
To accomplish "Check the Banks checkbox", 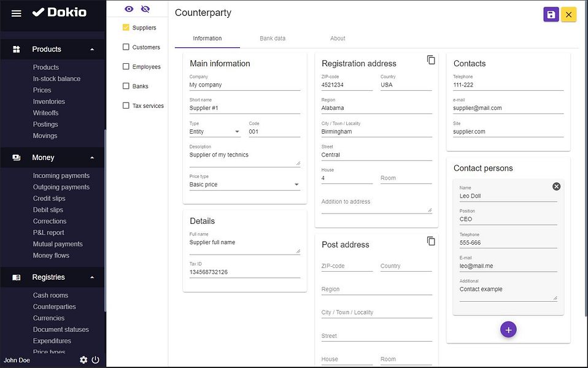I will pos(126,86).
